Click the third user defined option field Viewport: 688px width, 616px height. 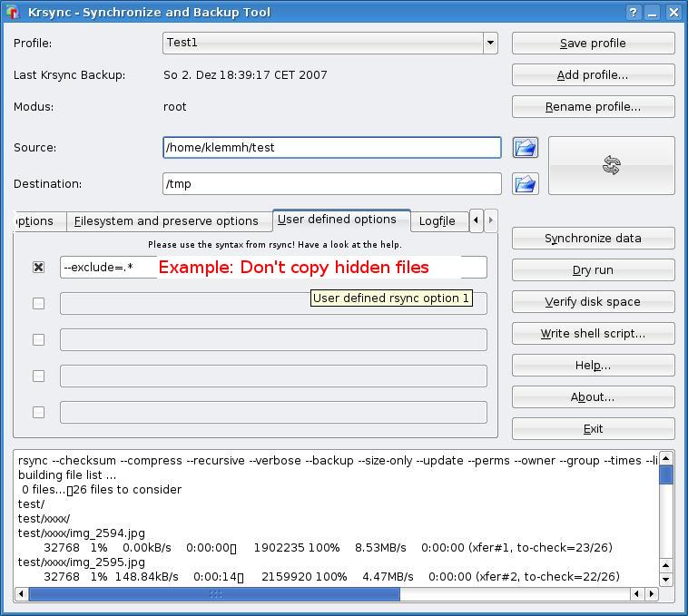(x=273, y=340)
